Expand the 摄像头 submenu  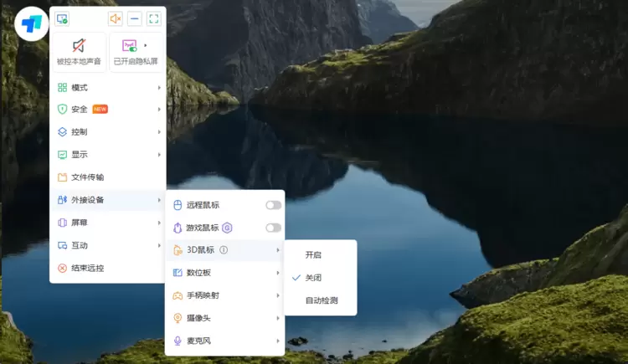point(224,318)
